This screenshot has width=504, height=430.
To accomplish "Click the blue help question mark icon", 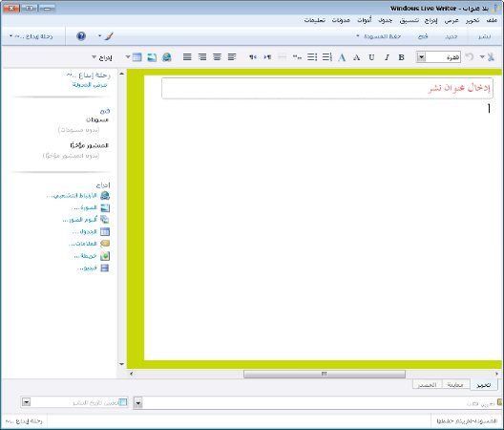I will 81,36.
